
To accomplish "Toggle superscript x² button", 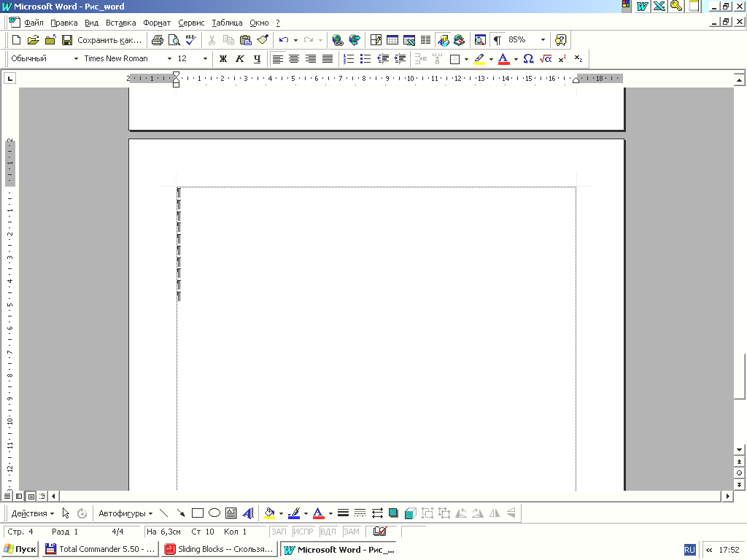I will [x=562, y=58].
